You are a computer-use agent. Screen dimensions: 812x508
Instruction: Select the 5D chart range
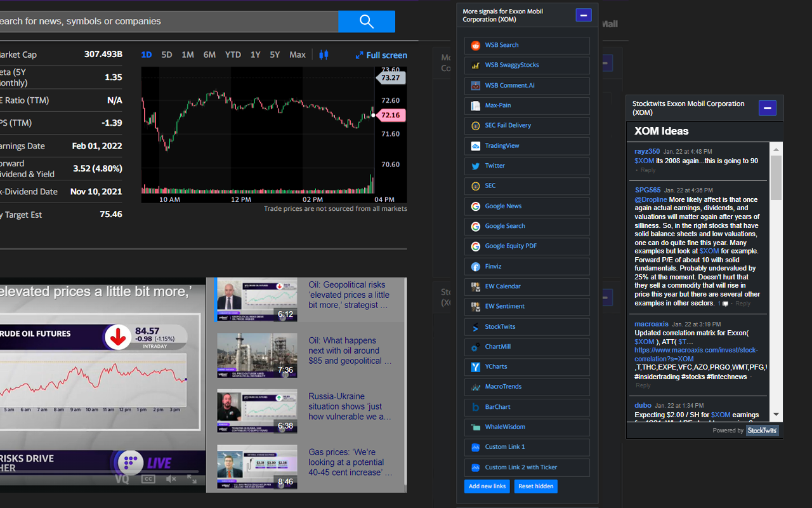pos(167,55)
